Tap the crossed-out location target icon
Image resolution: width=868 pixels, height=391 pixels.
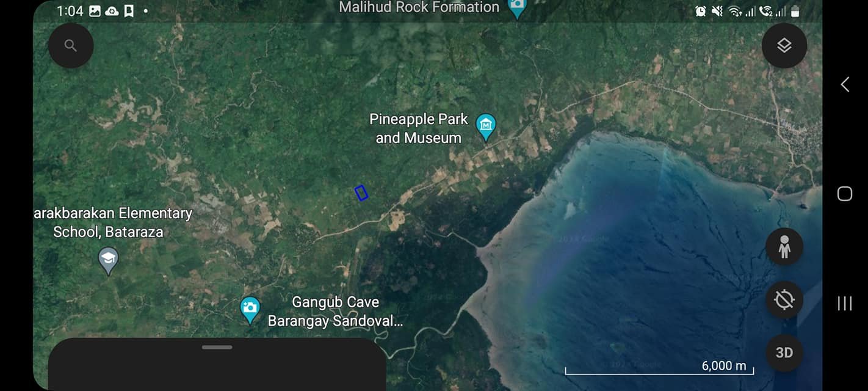point(784,300)
